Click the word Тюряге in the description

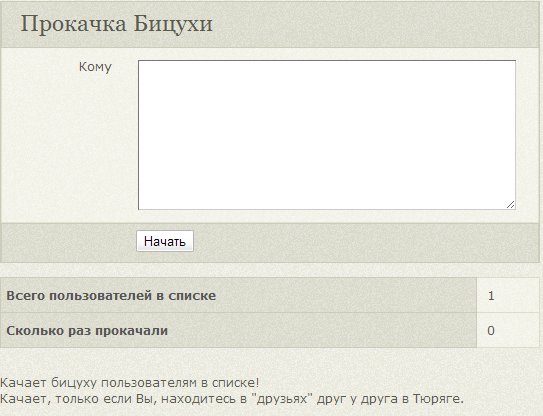[438, 399]
